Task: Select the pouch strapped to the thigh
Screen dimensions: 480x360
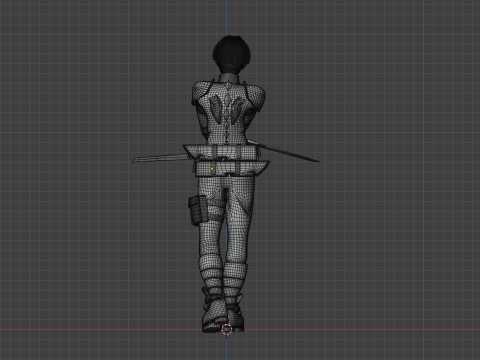Action: point(198,210)
